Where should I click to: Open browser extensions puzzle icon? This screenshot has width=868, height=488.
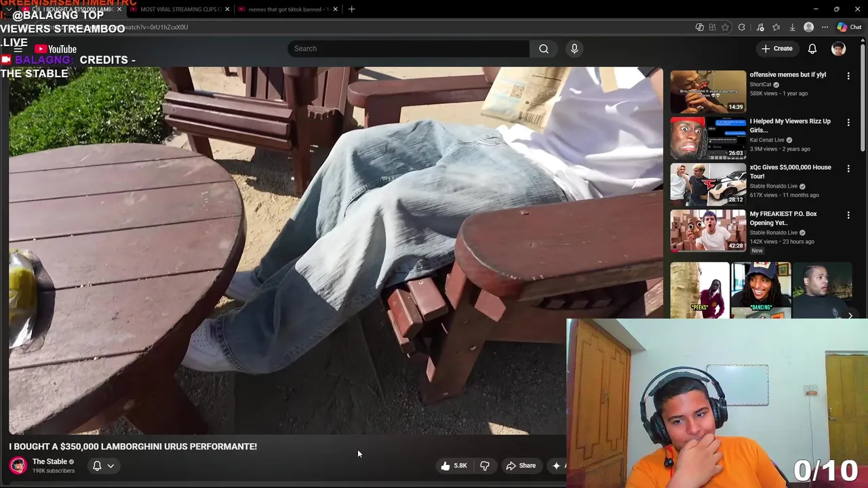(741, 27)
